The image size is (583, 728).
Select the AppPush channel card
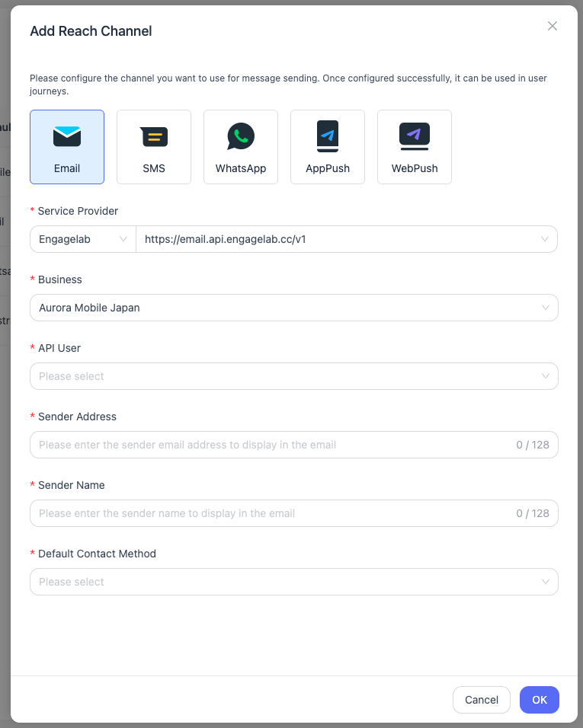(x=328, y=147)
